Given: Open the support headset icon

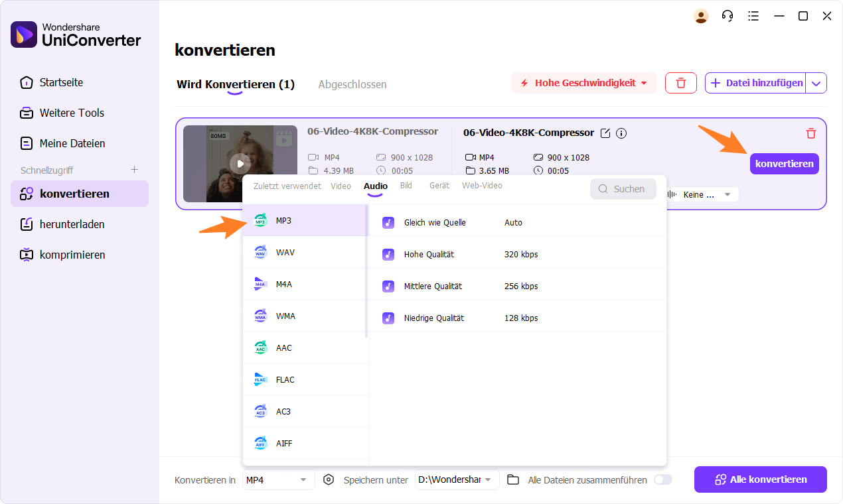Looking at the screenshot, I should coord(728,16).
